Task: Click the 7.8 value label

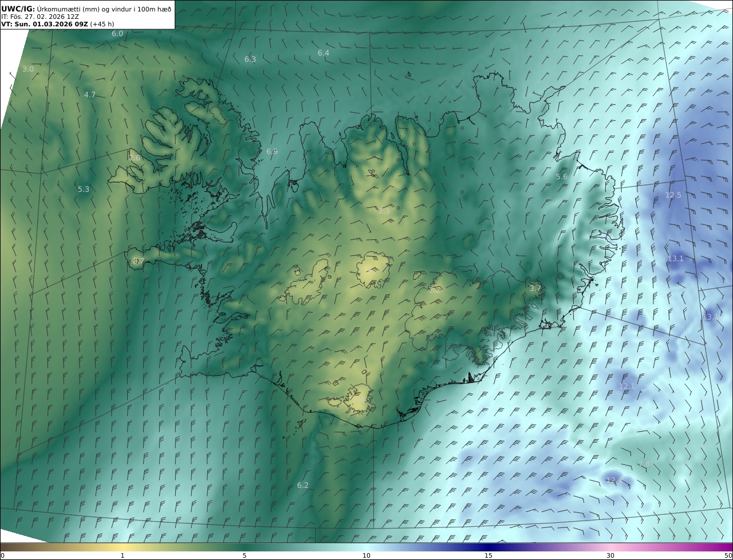Action: [x=644, y=464]
